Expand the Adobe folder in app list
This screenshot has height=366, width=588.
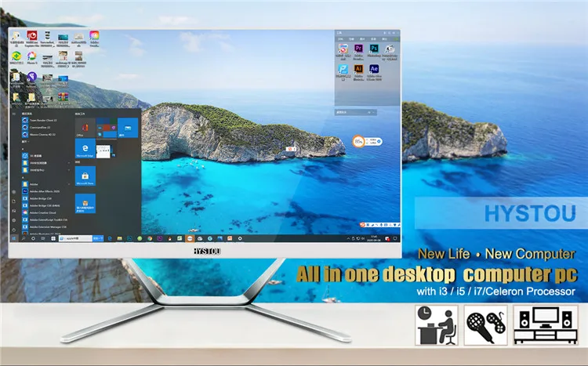coord(46,184)
